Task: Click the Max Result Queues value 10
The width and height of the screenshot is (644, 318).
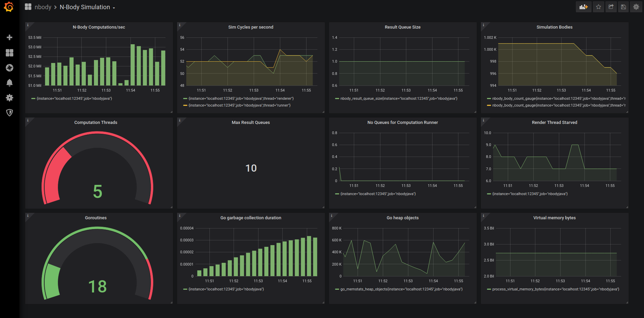Action: coord(251,168)
